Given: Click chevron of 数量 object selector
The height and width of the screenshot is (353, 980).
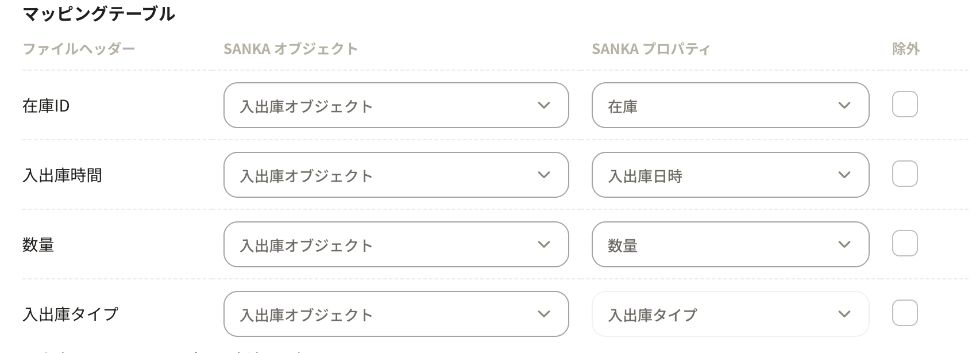Looking at the screenshot, I should pyautogui.click(x=543, y=244).
